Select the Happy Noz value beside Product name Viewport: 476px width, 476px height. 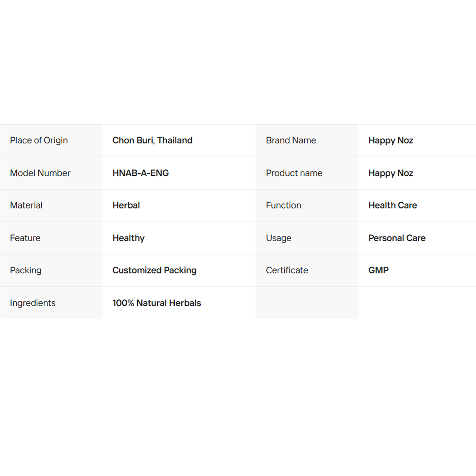(x=391, y=173)
